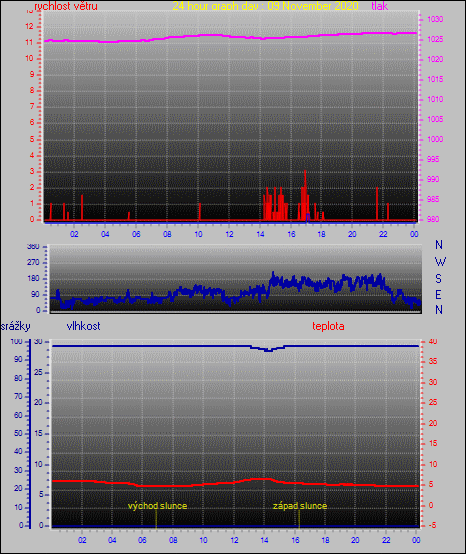
Task: Click hour 08 on temperature chart time axis
Action: tap(173, 540)
